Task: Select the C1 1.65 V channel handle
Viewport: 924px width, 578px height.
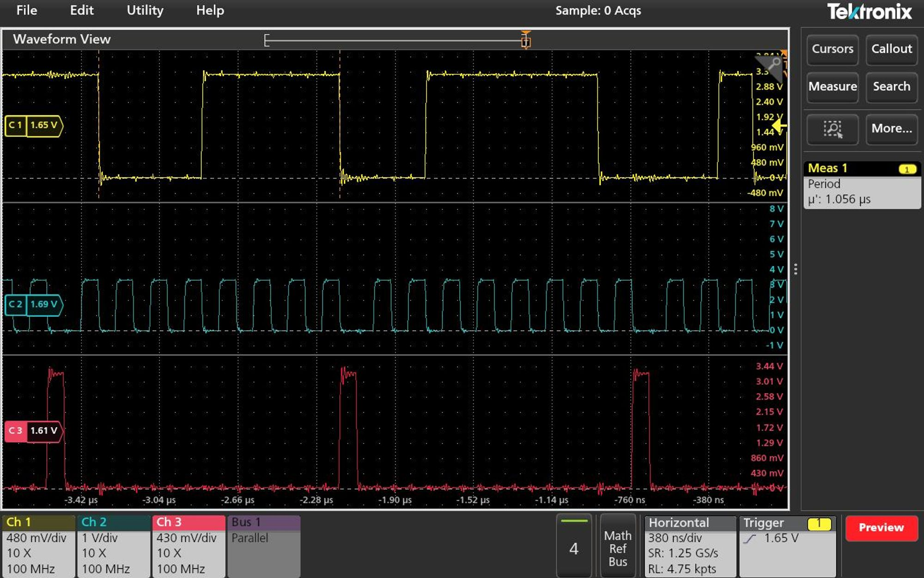Action: (x=33, y=125)
